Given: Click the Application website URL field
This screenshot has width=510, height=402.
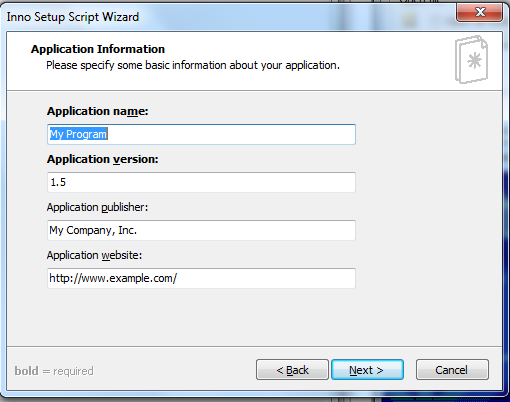Looking at the screenshot, I should (x=201, y=278).
